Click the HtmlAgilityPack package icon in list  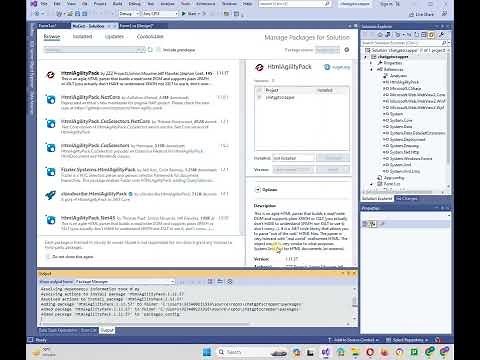[51, 75]
